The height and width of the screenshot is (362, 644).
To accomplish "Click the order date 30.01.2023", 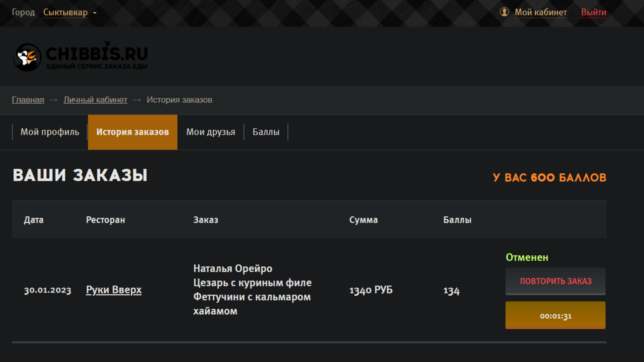I will tap(48, 290).
